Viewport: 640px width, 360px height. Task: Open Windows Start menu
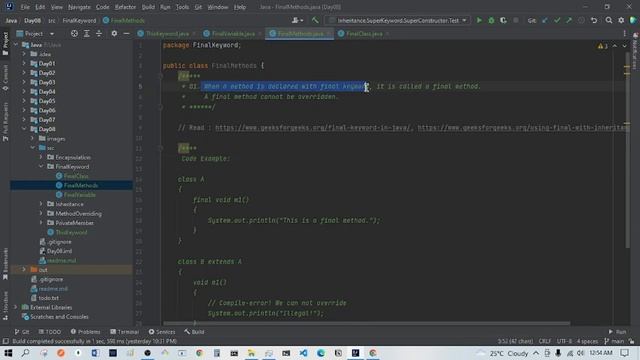click(8, 353)
